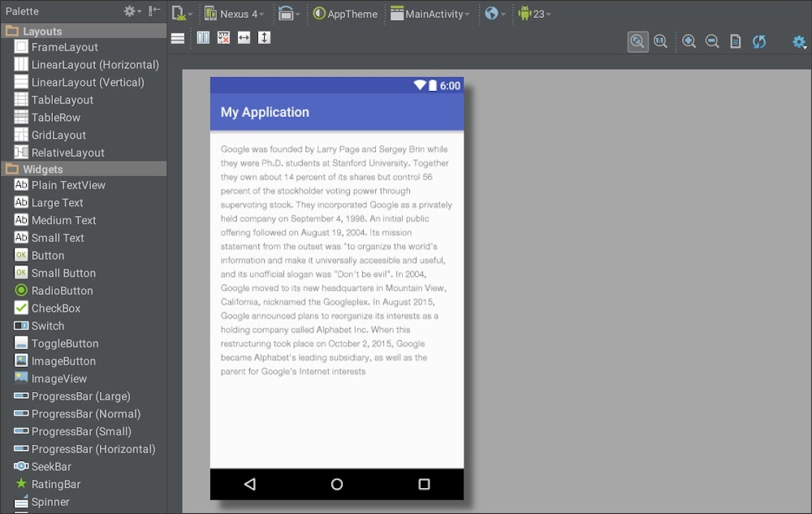Open the Palette settings gear menu
This screenshot has width=812, height=514.
(x=132, y=11)
